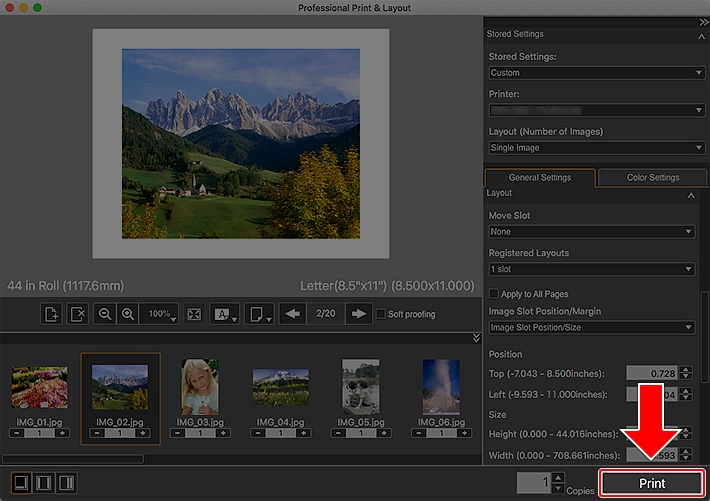
Task: Open the Layout Single Image dropdown
Action: tap(596, 148)
